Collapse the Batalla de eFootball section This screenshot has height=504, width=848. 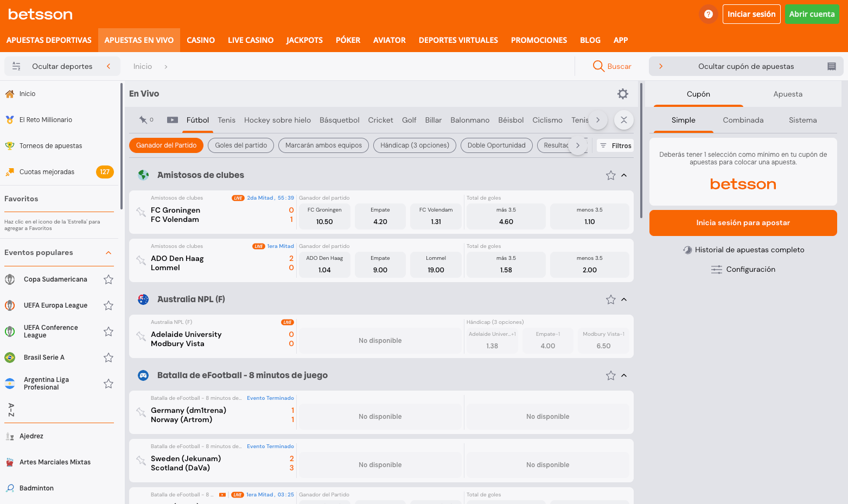pos(624,375)
